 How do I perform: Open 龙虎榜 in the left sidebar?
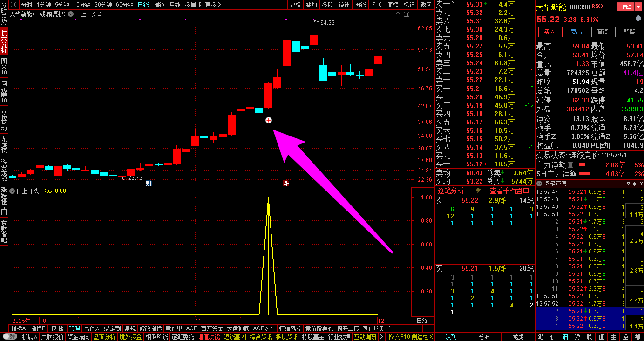[4, 145]
